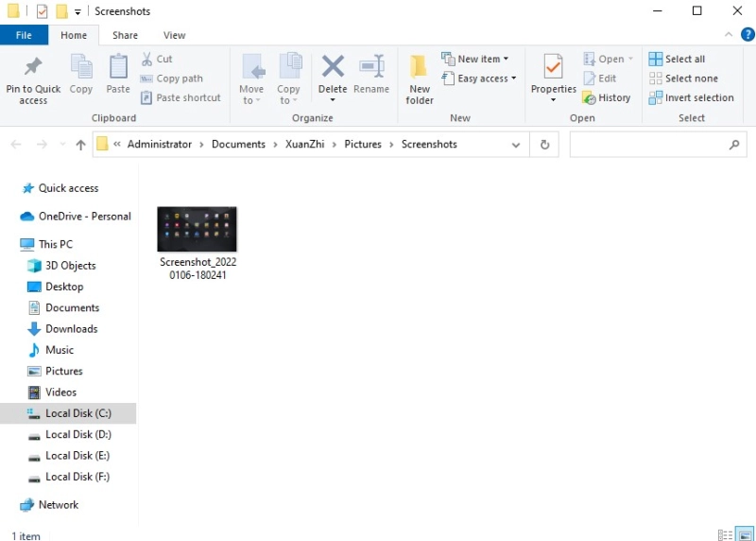
Task: Open Videos in navigation pane
Action: click(52, 393)
